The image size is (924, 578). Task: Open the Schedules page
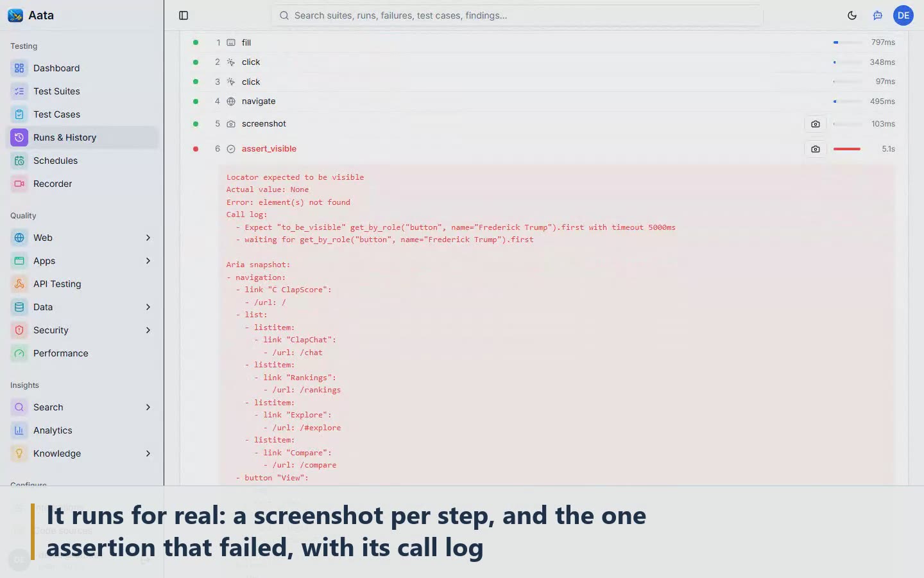click(82, 161)
